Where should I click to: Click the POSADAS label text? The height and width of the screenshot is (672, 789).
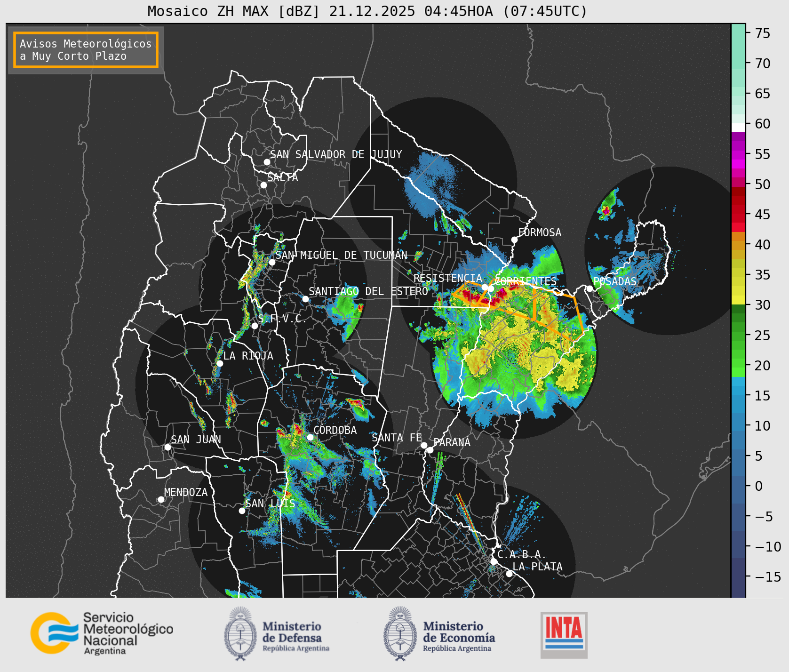tap(615, 281)
